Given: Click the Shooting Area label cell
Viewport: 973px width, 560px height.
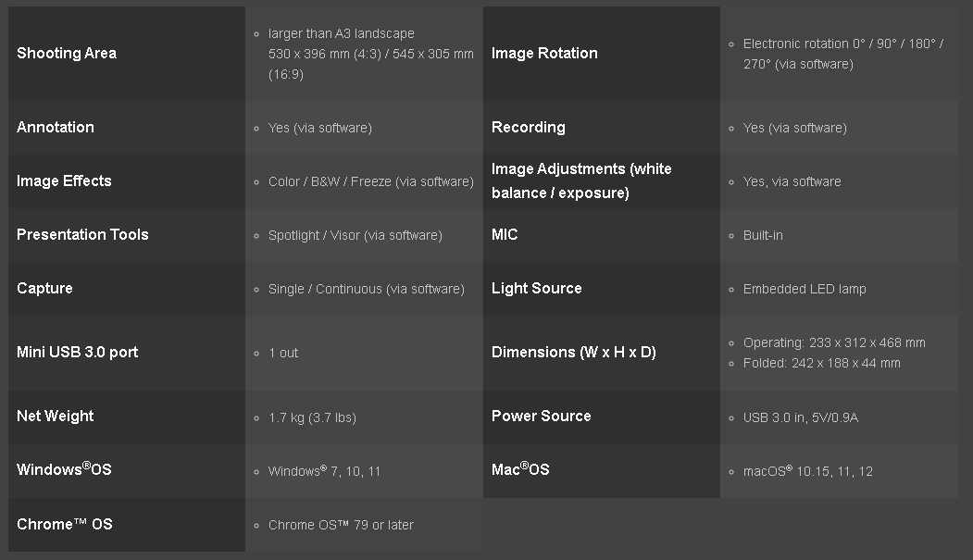Looking at the screenshot, I should point(67,54).
